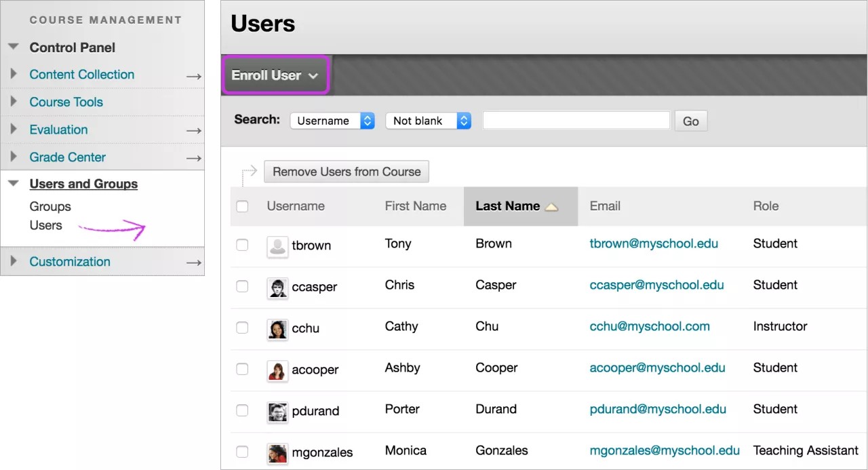This screenshot has height=470, width=868.
Task: Click Cathy Chu's profile photo
Action: (x=277, y=328)
